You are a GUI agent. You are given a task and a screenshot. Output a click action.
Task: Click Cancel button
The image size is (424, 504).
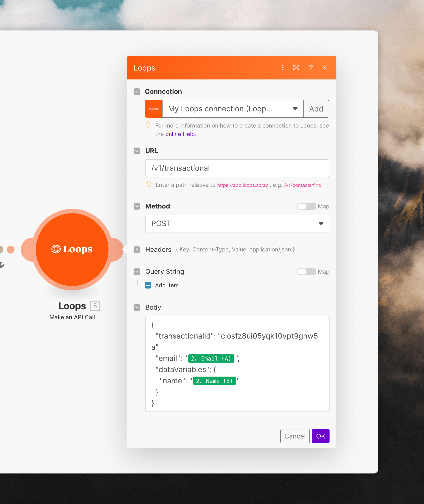[295, 436]
